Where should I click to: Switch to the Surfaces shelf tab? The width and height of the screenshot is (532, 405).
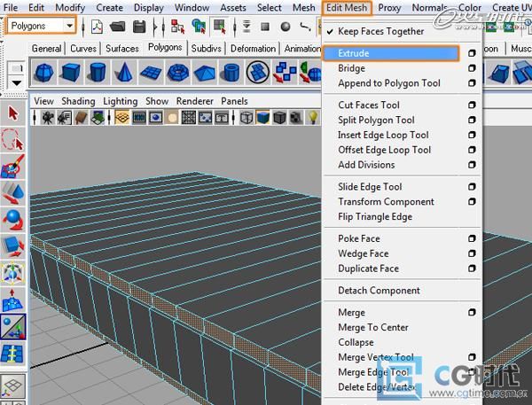122,49
